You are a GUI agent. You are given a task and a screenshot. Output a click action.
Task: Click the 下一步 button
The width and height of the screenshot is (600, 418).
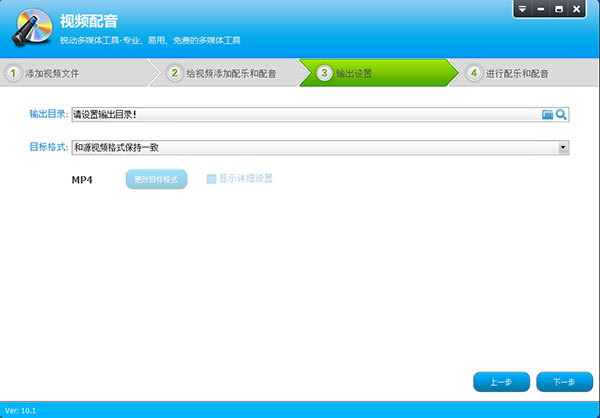click(564, 382)
